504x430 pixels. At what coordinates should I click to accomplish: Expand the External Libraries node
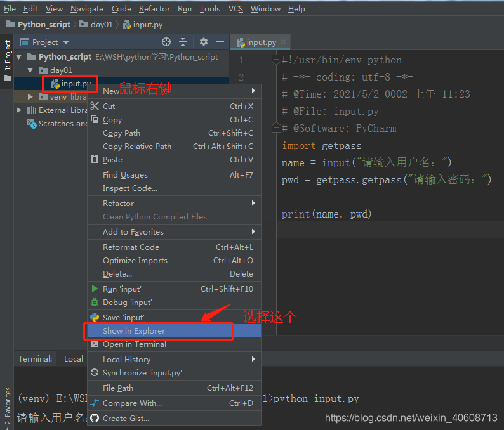(x=19, y=110)
